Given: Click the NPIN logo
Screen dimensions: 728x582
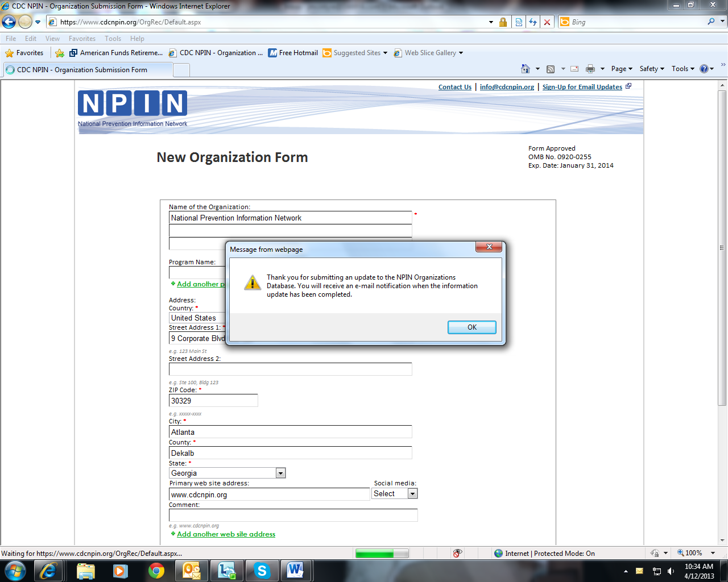Looking at the screenshot, I should click(133, 108).
